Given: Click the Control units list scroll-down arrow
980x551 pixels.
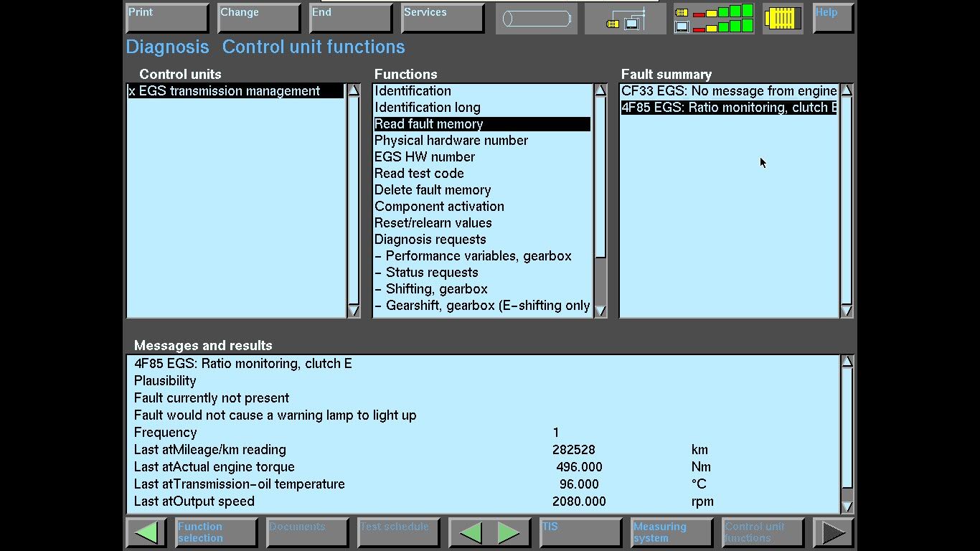Looking at the screenshot, I should (354, 311).
